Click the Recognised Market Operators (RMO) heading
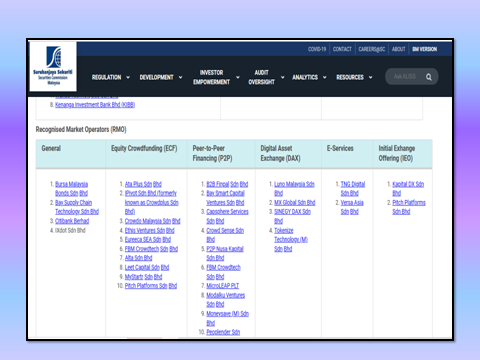Image resolution: width=480 pixels, height=360 pixels. tap(81, 129)
